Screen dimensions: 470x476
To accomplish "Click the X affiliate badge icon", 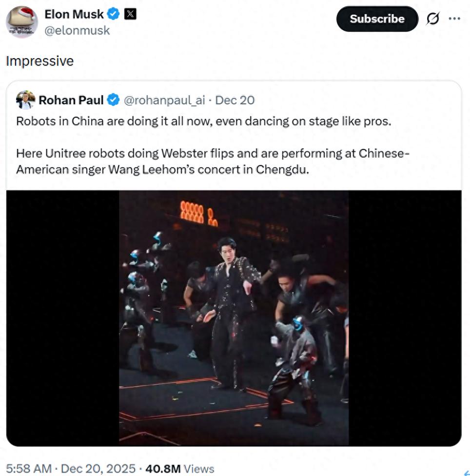I will (130, 14).
